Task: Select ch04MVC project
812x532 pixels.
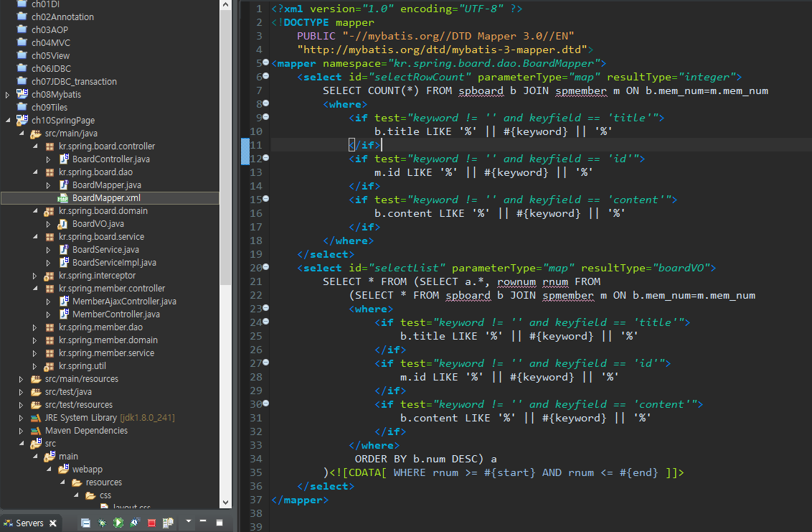Action: (51, 43)
